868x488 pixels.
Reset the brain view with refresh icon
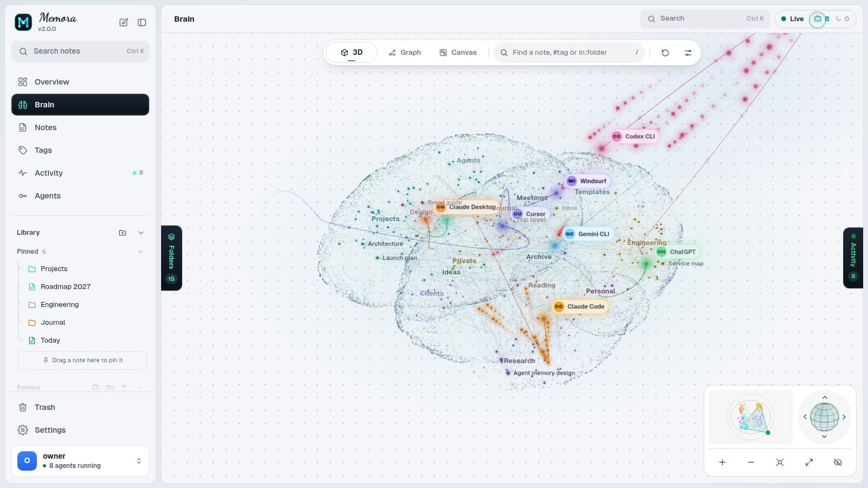point(665,53)
